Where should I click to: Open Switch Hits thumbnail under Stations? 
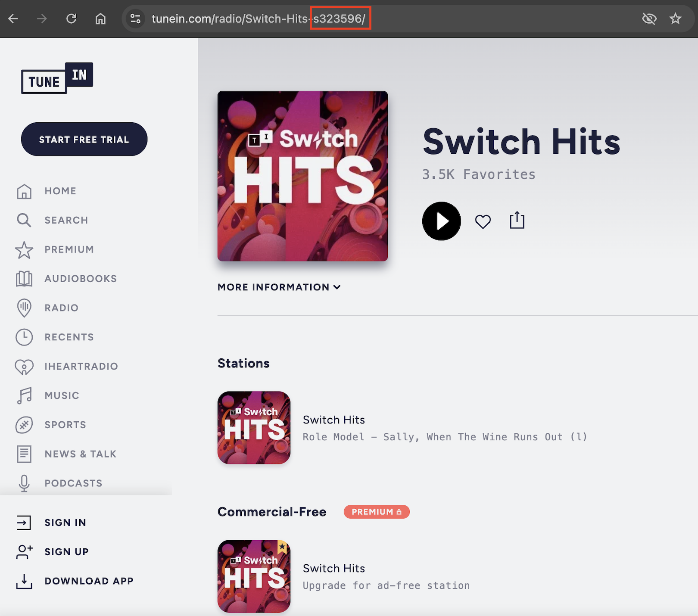click(254, 428)
